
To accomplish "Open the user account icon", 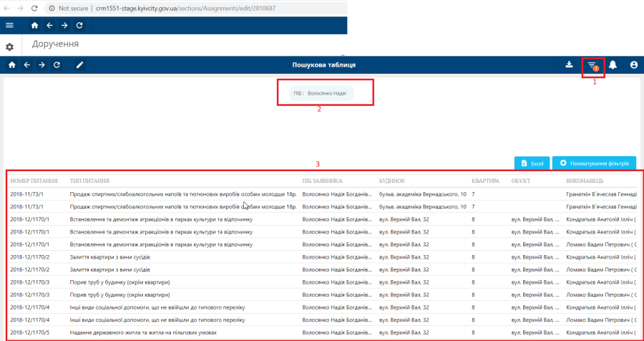I will (x=634, y=65).
